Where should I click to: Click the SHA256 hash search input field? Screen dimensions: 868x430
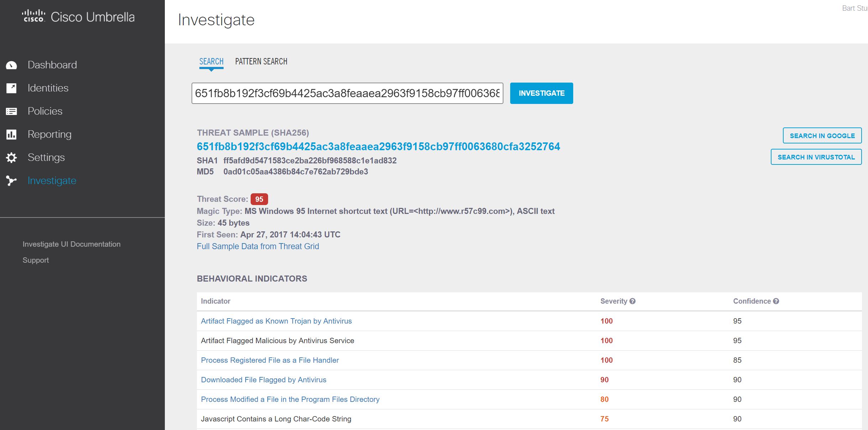coord(347,93)
